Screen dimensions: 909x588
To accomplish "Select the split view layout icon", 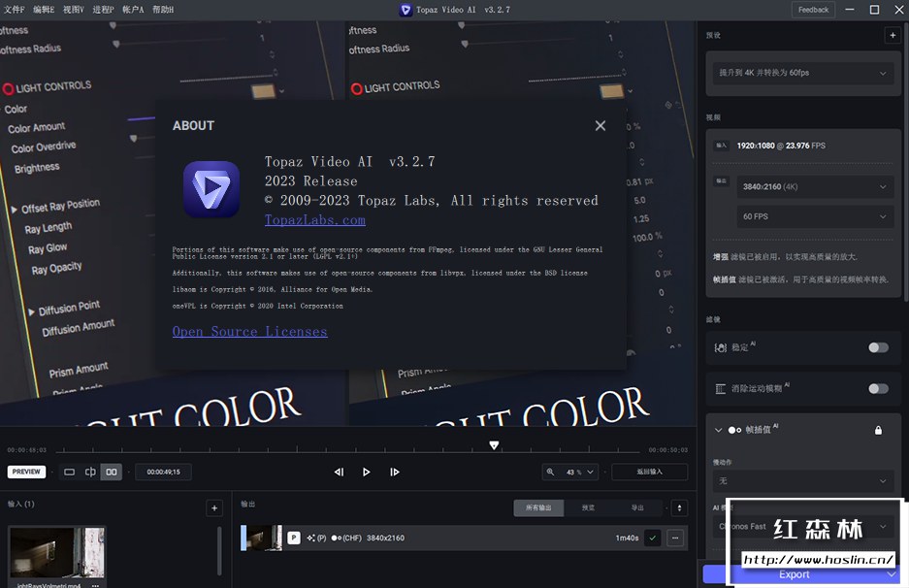I will tap(90, 472).
